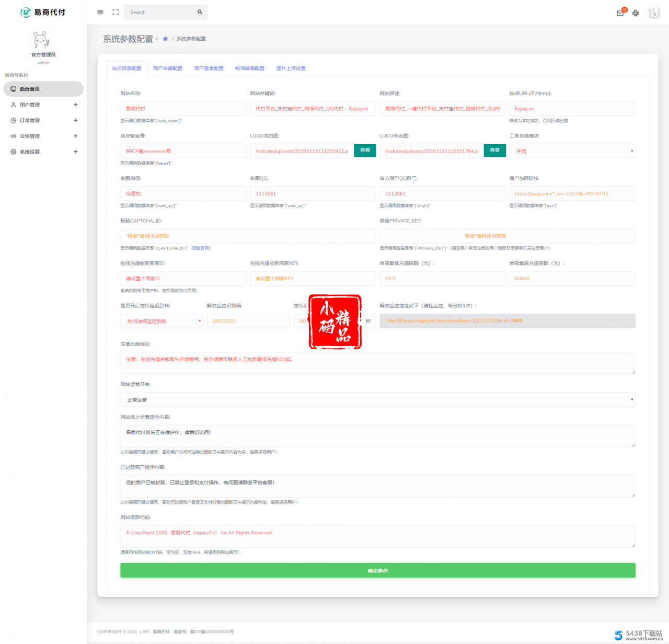669x644 pixels.
Task: Click the 站点备案号 input field
Action: tap(183, 151)
